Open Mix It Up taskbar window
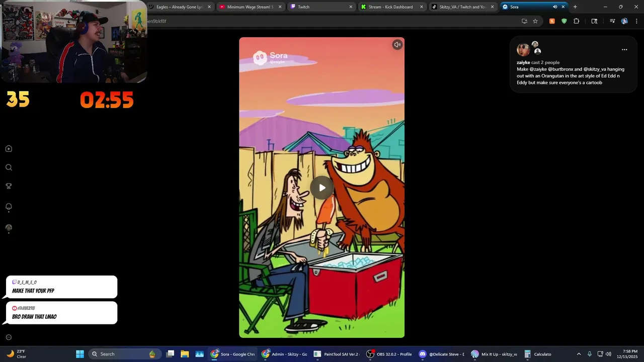644x362 pixels. pyautogui.click(x=494, y=354)
